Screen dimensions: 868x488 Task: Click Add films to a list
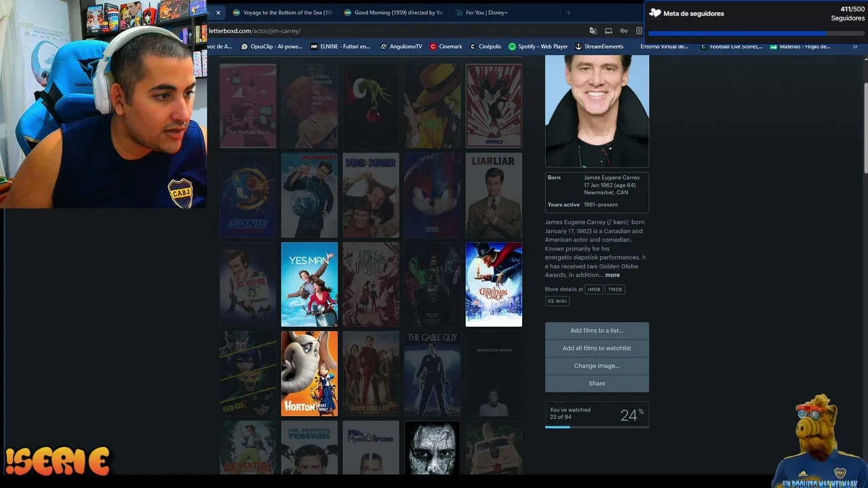597,331
